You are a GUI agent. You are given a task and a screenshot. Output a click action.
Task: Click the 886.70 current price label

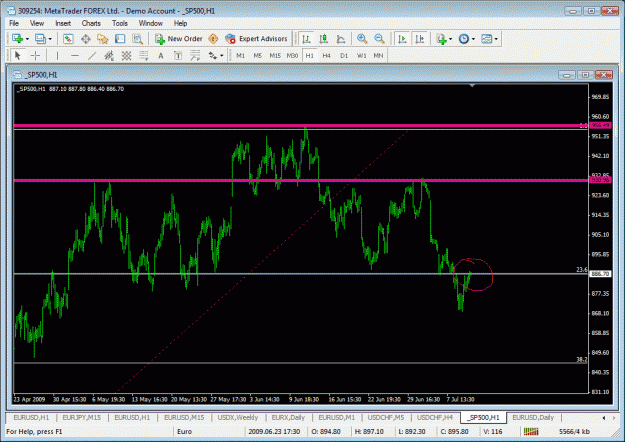[x=600, y=274]
